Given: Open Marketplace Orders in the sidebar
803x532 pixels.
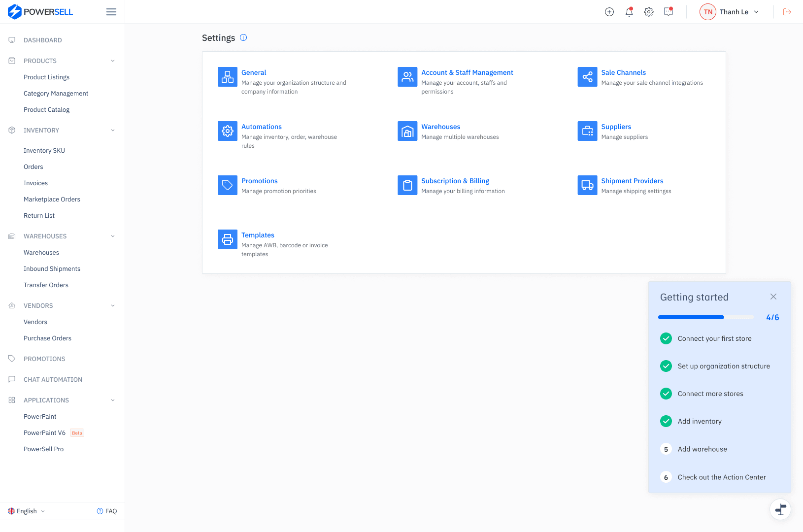Looking at the screenshot, I should pos(52,199).
